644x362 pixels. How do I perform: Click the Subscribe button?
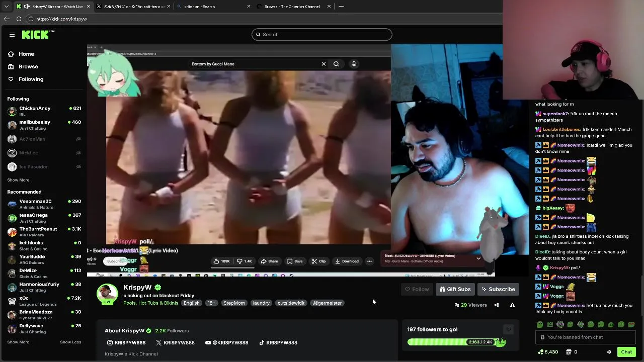point(498,289)
